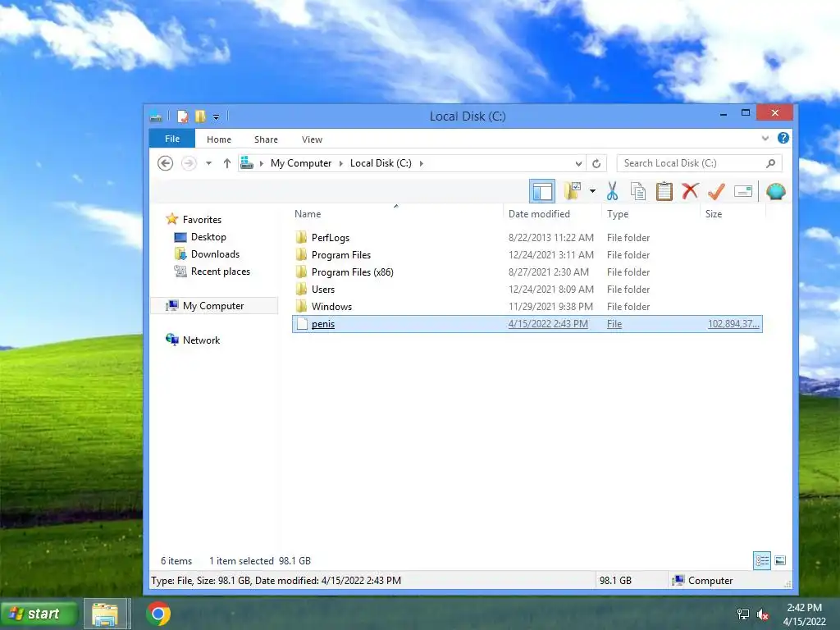Click the folder options toolbar icon
The width and height of the screenshot is (840, 630).
(x=572, y=191)
